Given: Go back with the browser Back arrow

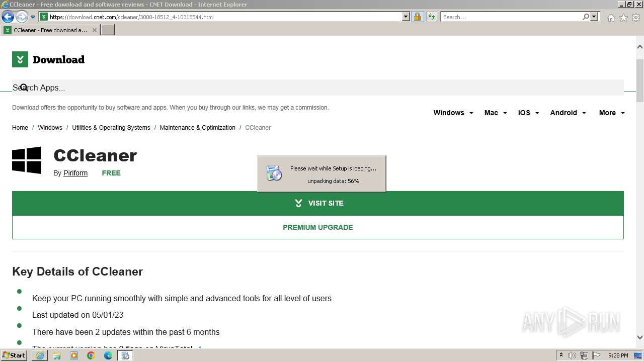Looking at the screenshot, I should tap(8, 17).
